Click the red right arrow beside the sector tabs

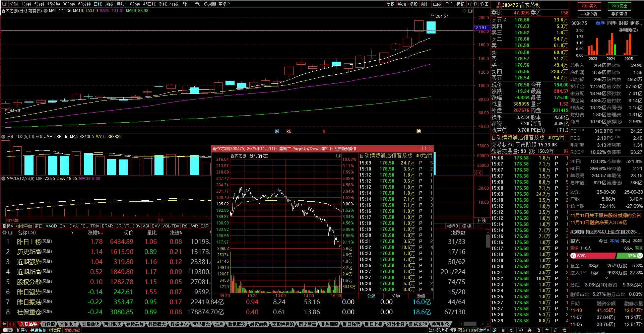(x=14, y=324)
